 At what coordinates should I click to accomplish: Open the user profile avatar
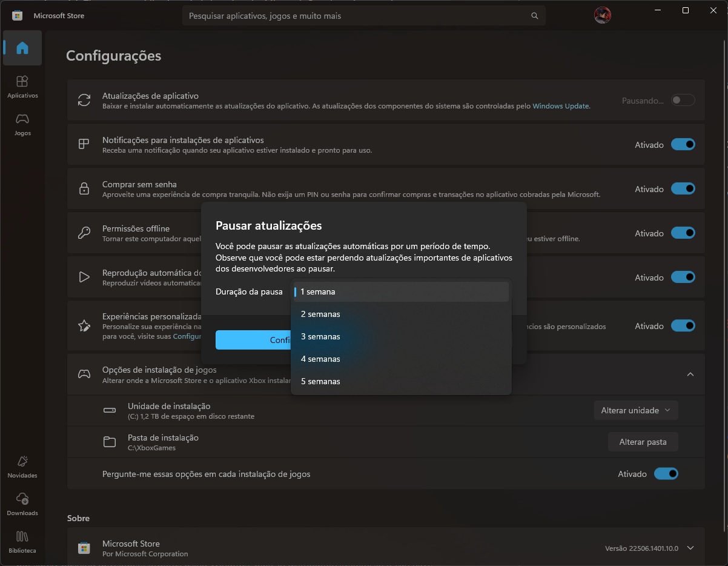coord(603,16)
